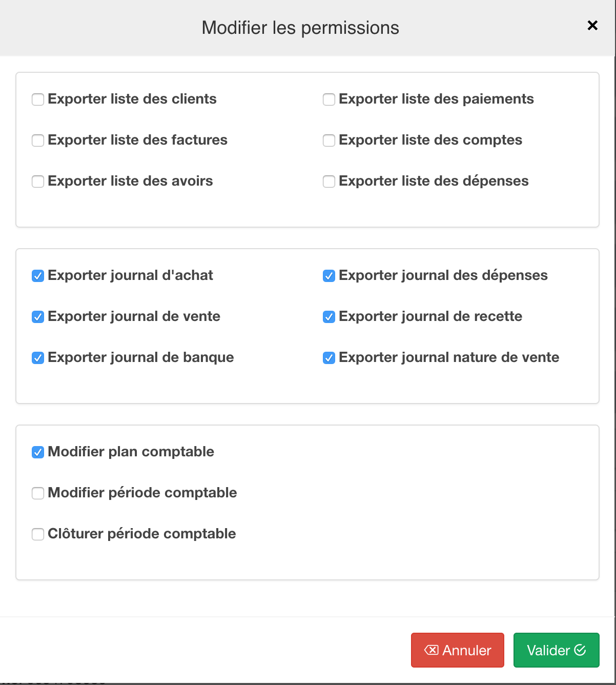Select Exporter liste des dépenses checkbox
Image resolution: width=616 pixels, height=685 pixels.
tap(329, 182)
